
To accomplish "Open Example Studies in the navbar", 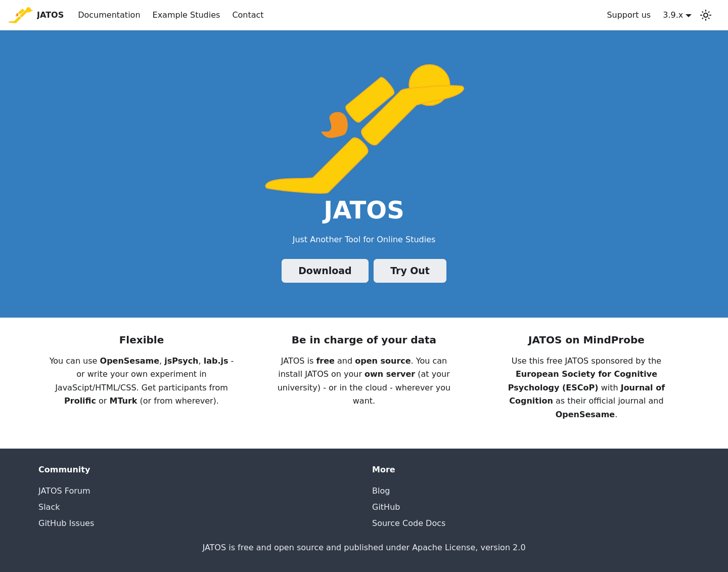I will [x=186, y=15].
